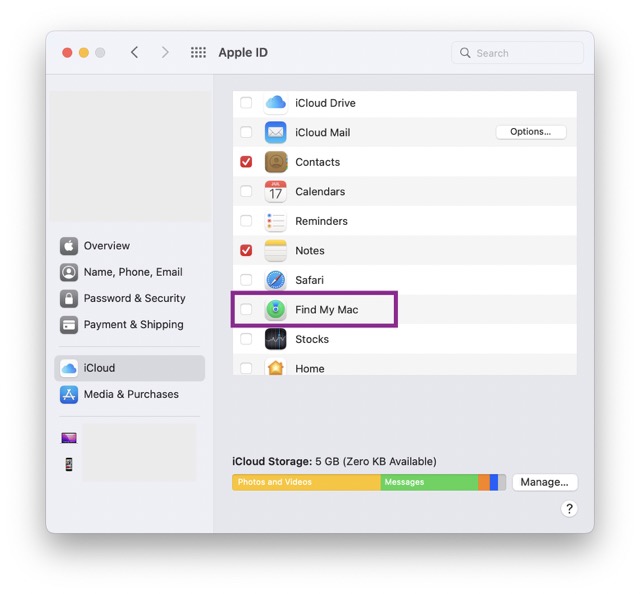Go forward with the right chevron

165,53
